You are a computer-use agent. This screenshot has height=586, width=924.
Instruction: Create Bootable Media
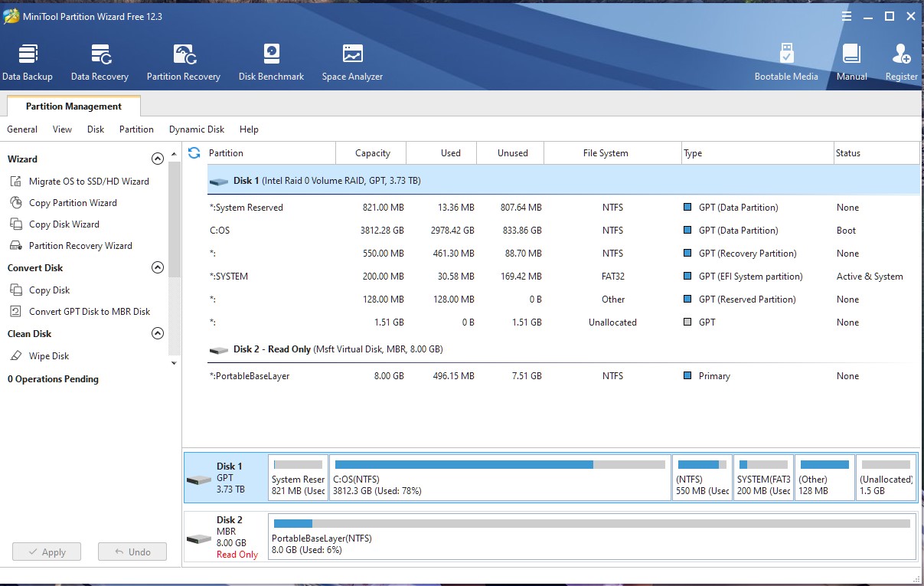pyautogui.click(x=786, y=63)
